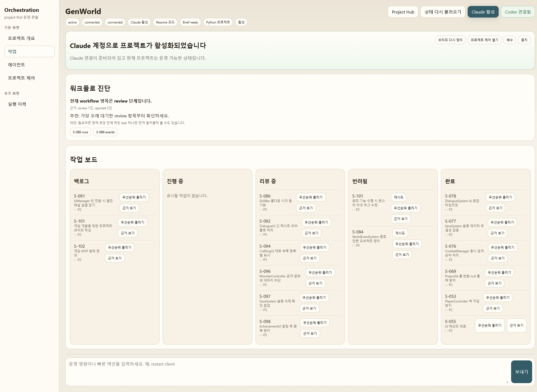
Task: Retry rejected task S-101
Action: (x=398, y=197)
